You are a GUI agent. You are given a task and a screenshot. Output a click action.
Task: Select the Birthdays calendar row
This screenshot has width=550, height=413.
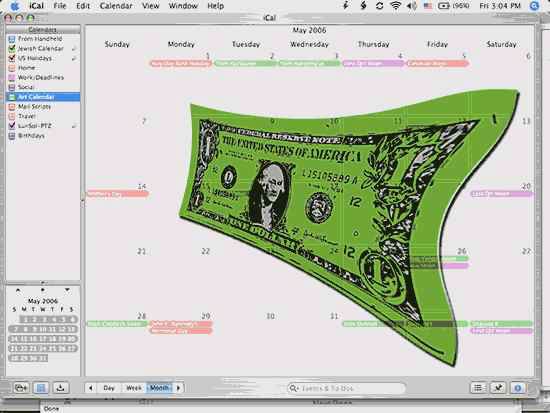(x=43, y=135)
